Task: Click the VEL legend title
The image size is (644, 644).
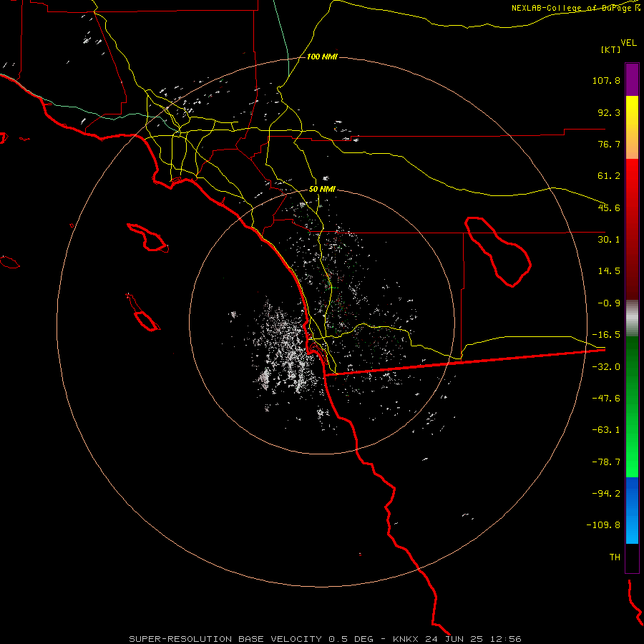Action: click(x=628, y=42)
